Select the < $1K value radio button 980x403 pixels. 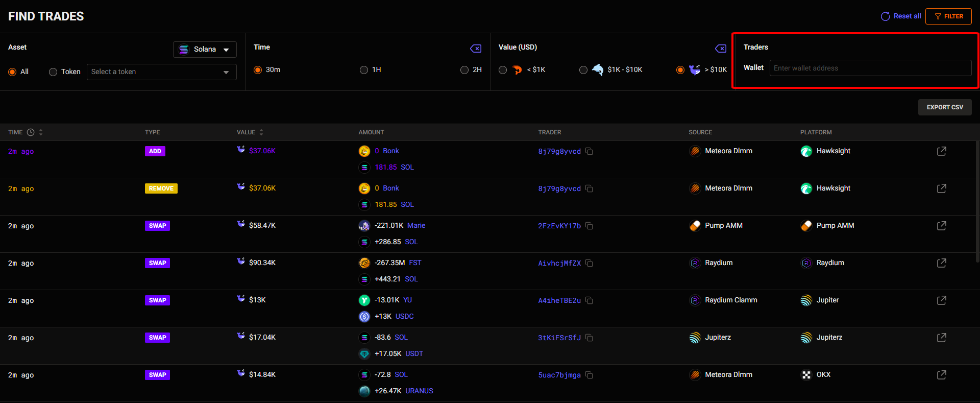tap(503, 70)
